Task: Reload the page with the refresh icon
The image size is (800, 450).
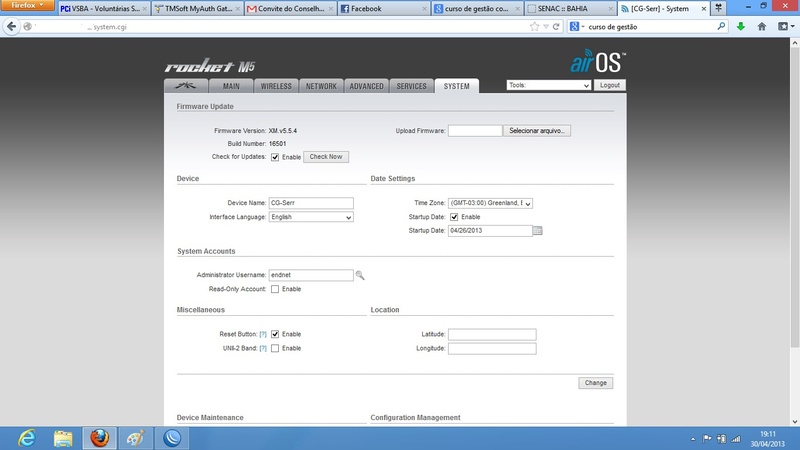Action: pos(556,27)
